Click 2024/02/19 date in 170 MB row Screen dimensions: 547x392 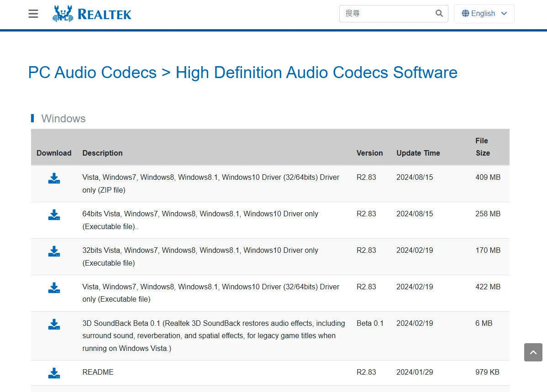coord(415,251)
